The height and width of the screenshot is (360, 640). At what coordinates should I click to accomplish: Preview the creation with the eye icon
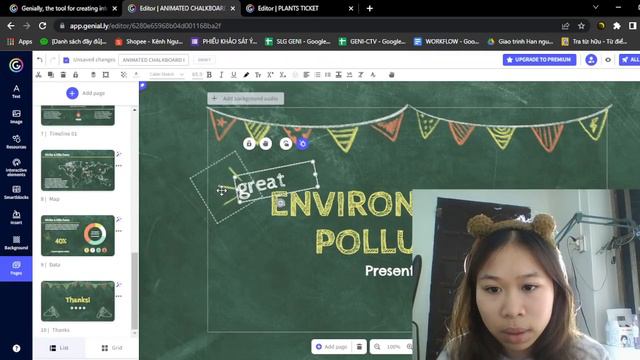click(x=608, y=60)
